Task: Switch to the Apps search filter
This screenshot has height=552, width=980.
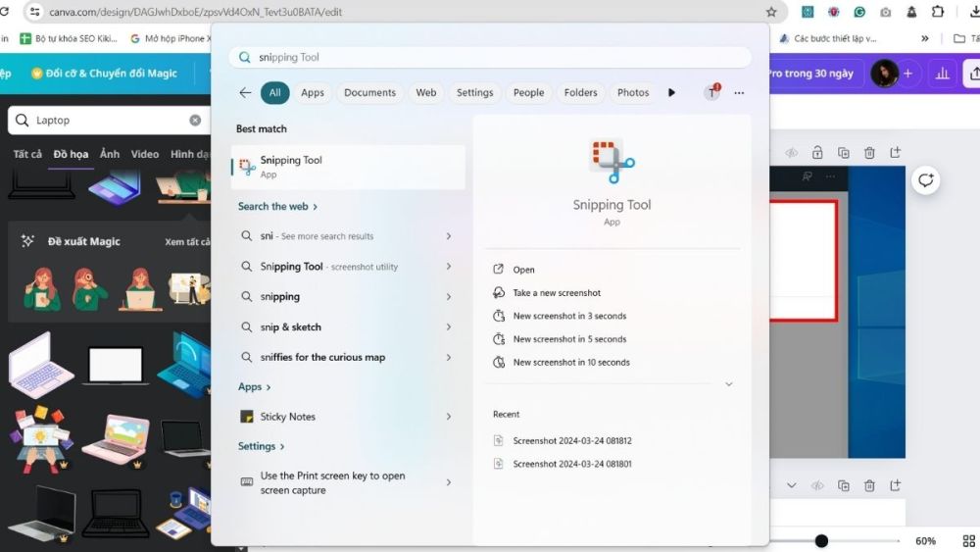Action: [x=313, y=92]
